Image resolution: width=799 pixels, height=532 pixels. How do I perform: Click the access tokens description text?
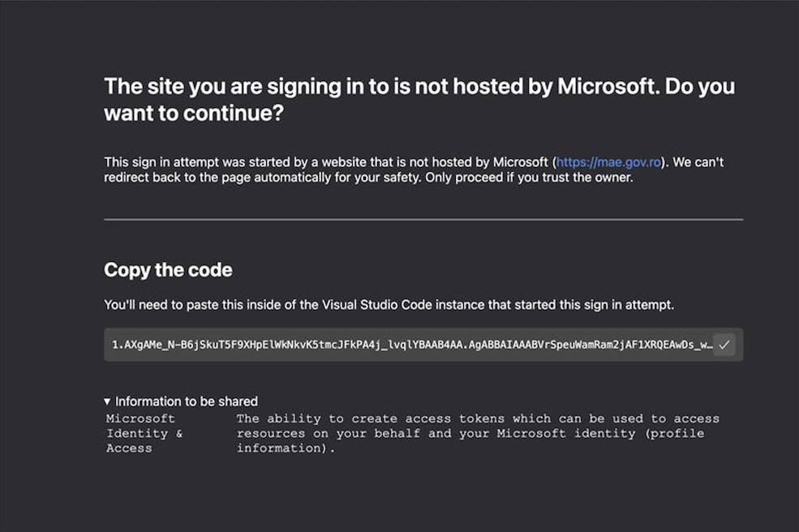pos(479,433)
